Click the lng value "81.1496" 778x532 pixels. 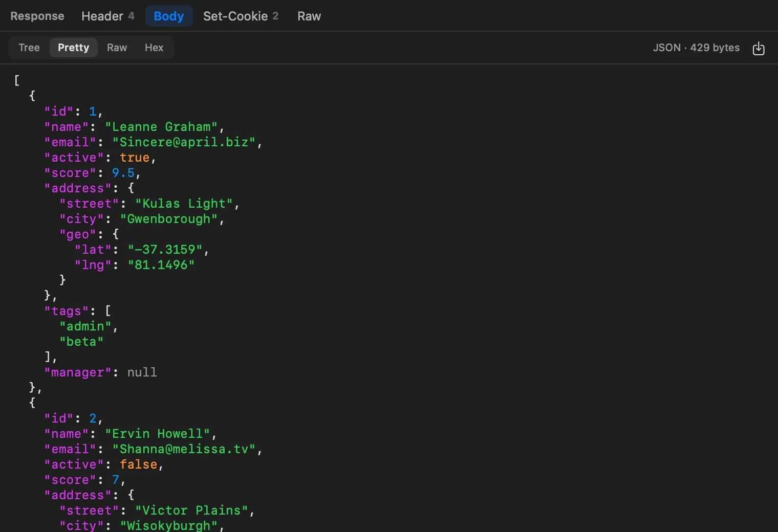click(161, 265)
